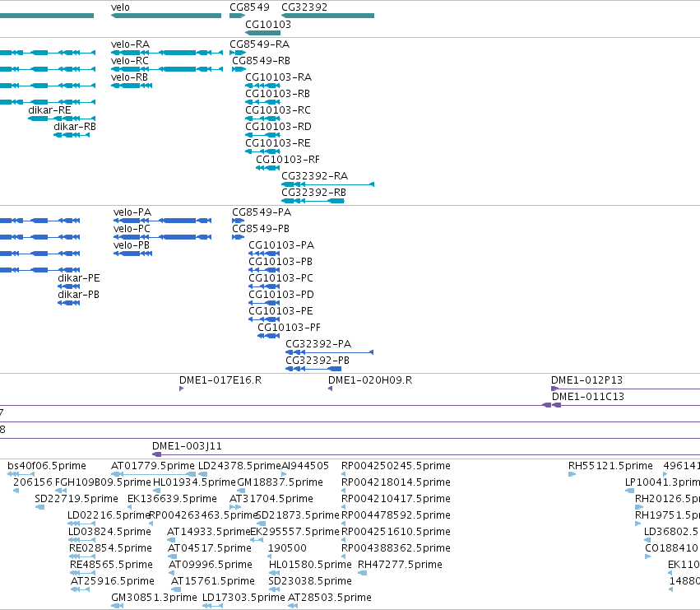Click the bs40f06.5prime EST label
700x610 pixels.
pos(46,466)
